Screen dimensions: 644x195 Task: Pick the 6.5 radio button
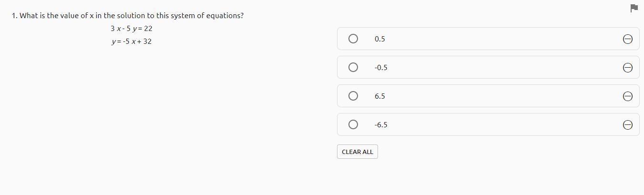click(x=353, y=96)
